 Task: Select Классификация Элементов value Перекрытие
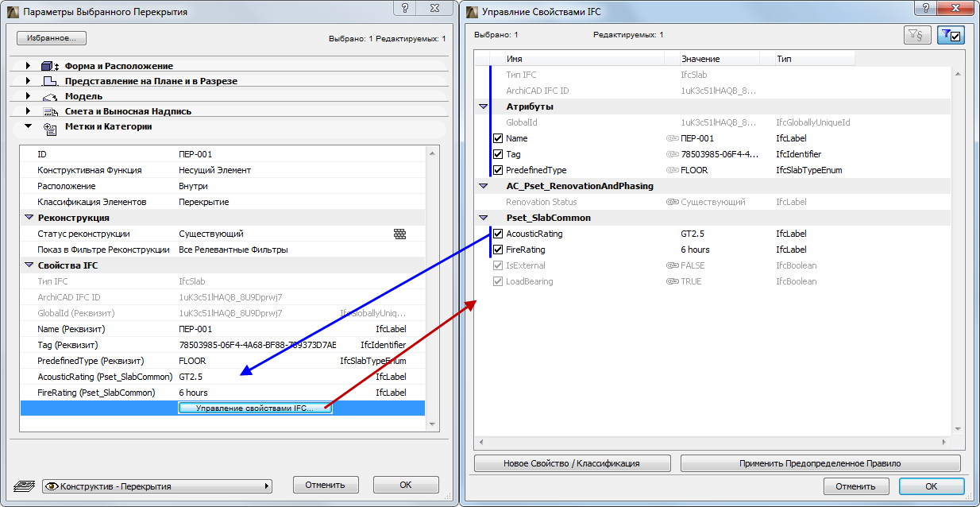(x=204, y=202)
